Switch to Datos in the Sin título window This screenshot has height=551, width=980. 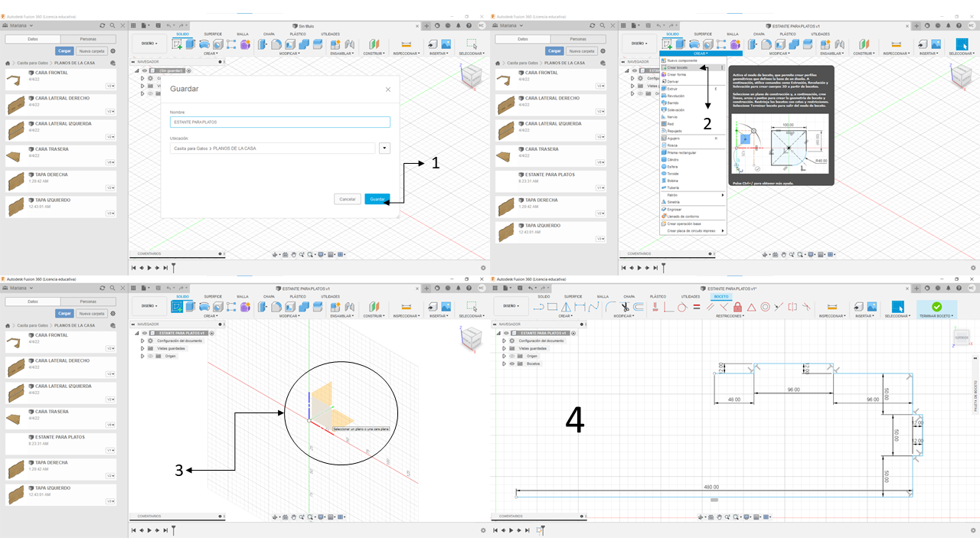pos(33,39)
